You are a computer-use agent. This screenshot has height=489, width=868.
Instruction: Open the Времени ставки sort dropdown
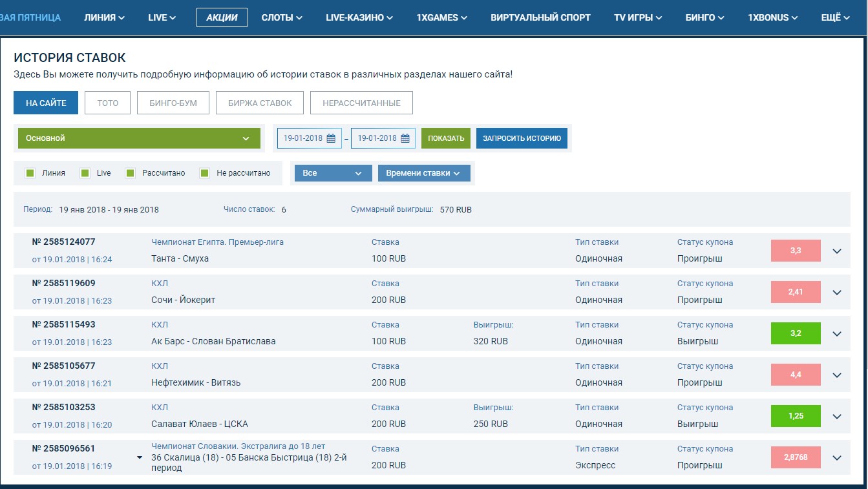click(424, 173)
